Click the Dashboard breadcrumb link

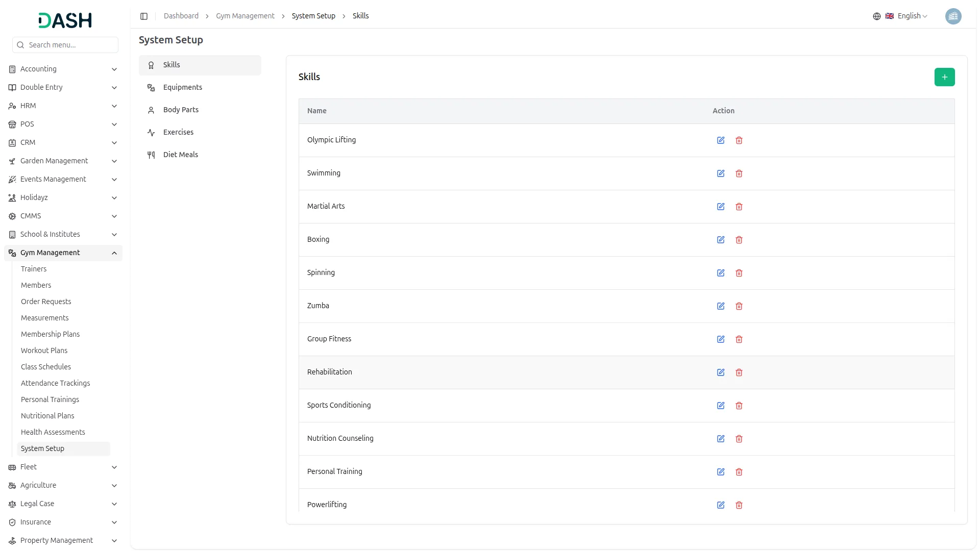coord(181,16)
